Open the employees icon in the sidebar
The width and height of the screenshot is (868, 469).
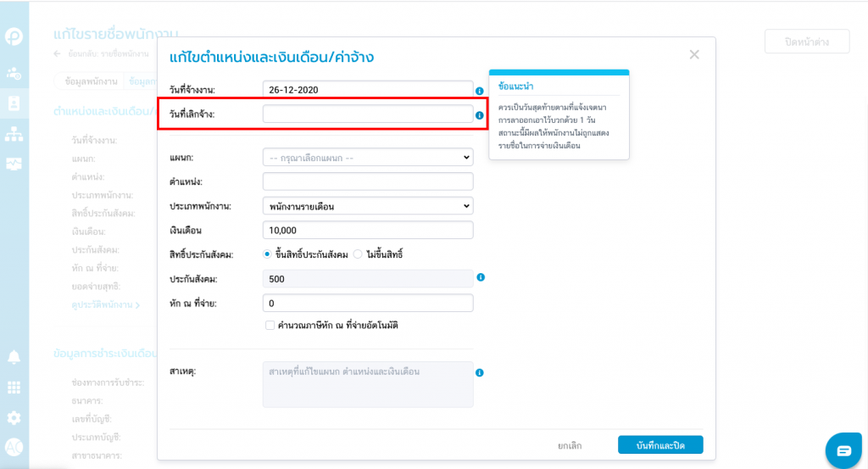point(14,73)
